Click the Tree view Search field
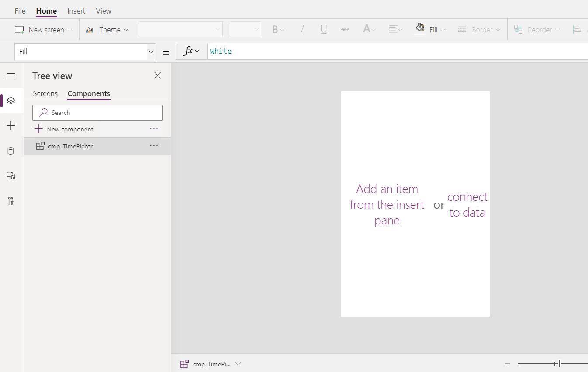Viewport: 588px width, 372px height. (x=97, y=113)
